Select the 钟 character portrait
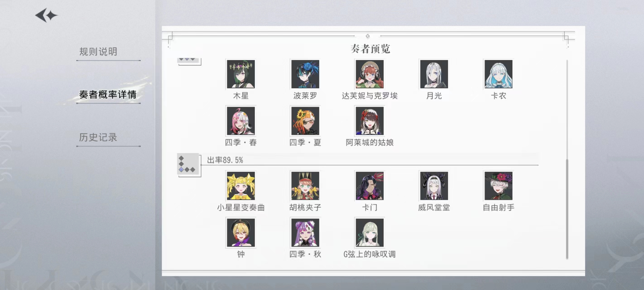 (x=241, y=232)
